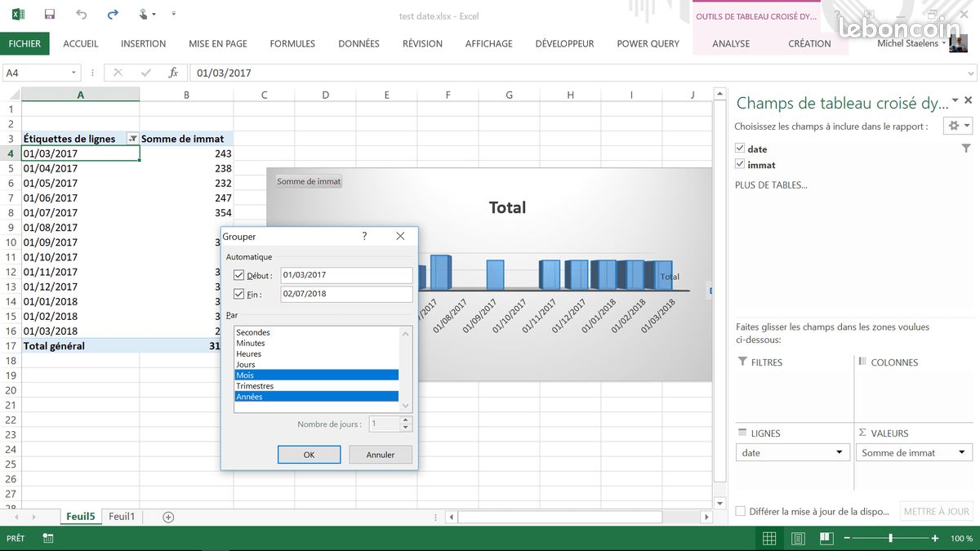Deselect Années in the Par list
Screen dimensions: 980x551
[317, 396]
